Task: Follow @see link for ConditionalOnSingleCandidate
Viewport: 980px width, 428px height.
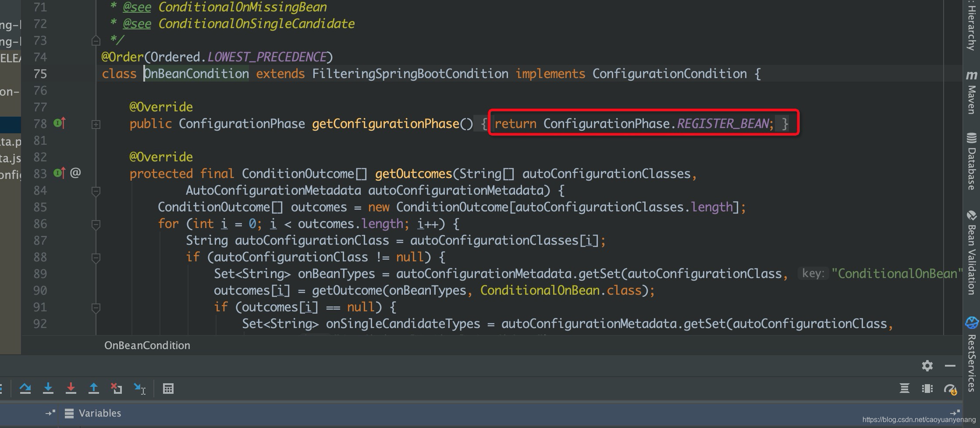Action: [256, 24]
